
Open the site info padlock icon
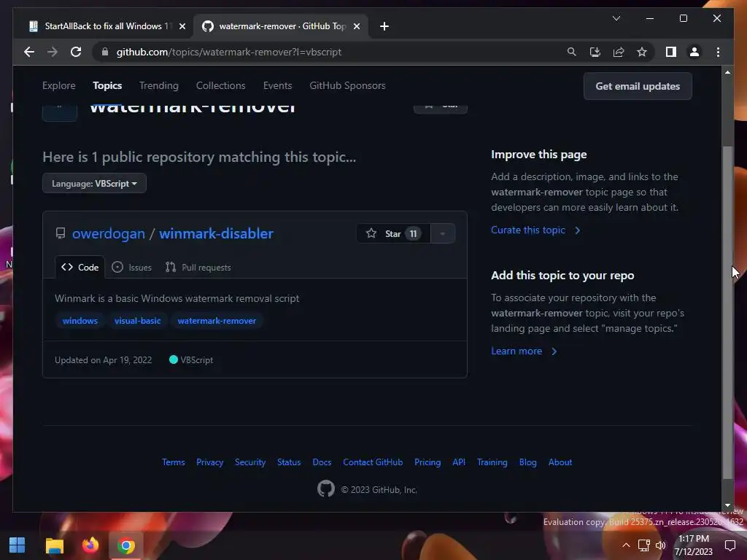click(x=105, y=52)
